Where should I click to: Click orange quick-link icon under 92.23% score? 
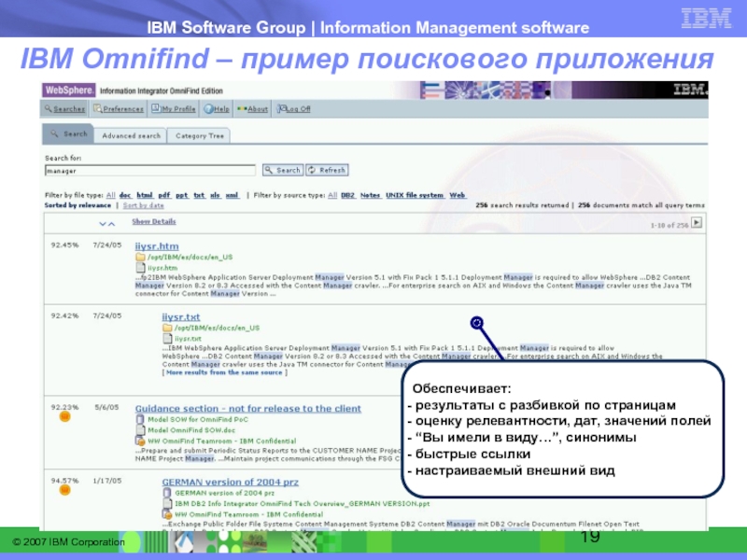(x=64, y=417)
